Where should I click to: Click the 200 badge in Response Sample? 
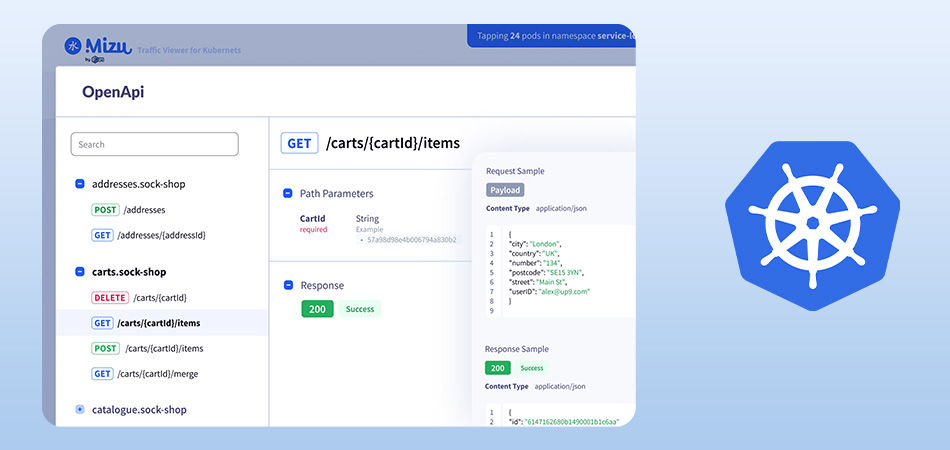(x=497, y=368)
